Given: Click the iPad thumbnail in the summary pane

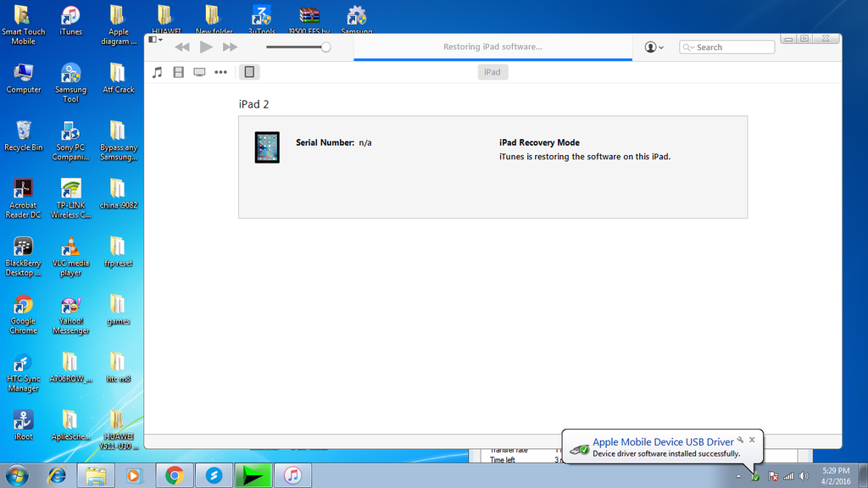Looking at the screenshot, I should point(267,146).
